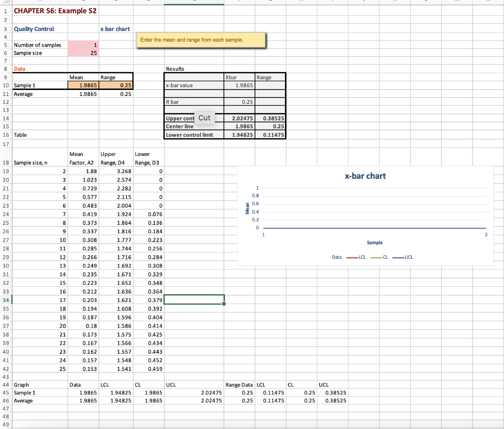Click the x-bar chart title text
The width and height of the screenshot is (504, 429).
365,176
